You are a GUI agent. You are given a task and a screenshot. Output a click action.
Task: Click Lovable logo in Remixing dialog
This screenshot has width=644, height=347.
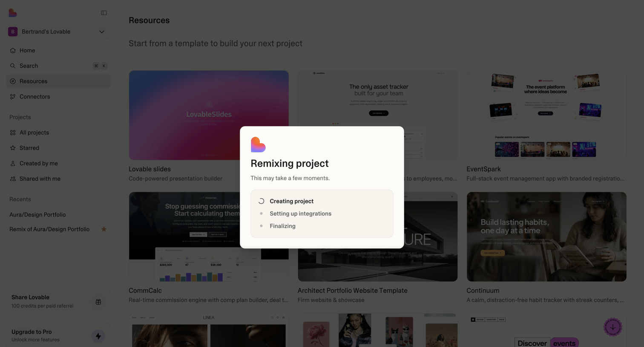258,145
